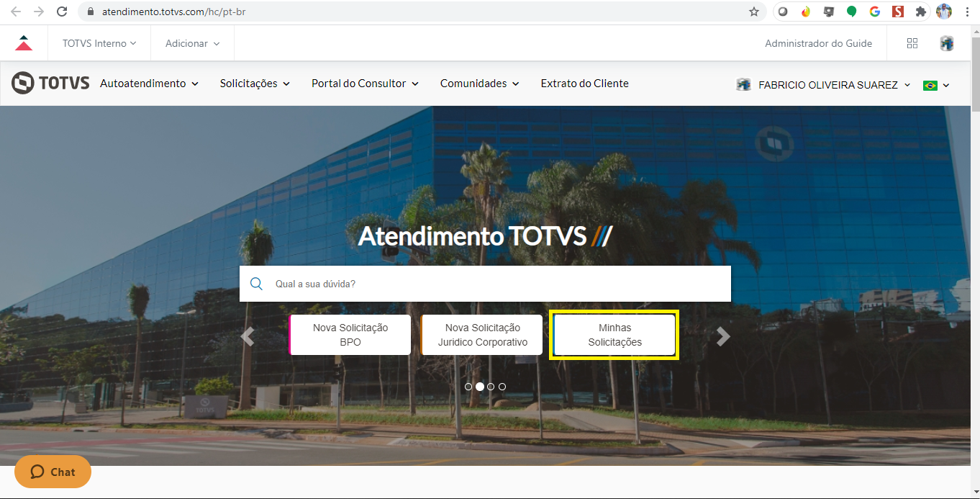Screen dimensions: 980x499
Task: Click the Qual a sua dúvida search field
Action: click(485, 284)
